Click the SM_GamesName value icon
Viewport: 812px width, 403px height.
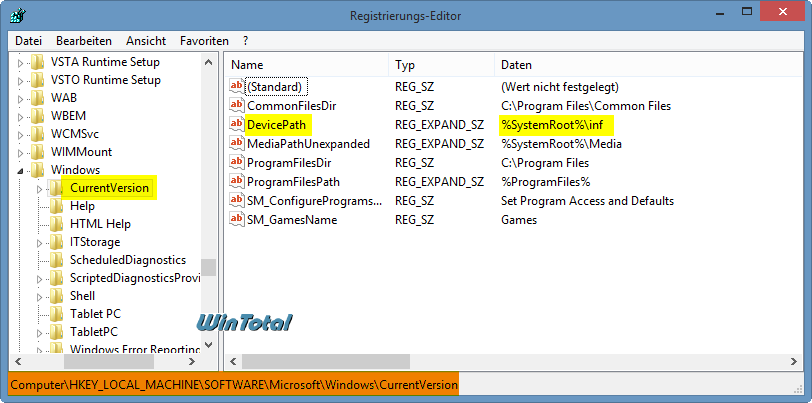tap(237, 219)
